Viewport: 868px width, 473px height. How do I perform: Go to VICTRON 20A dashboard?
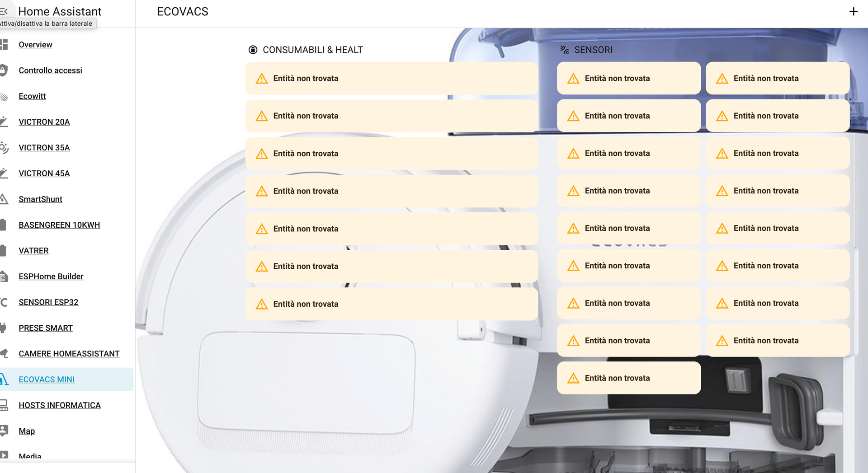[44, 122]
